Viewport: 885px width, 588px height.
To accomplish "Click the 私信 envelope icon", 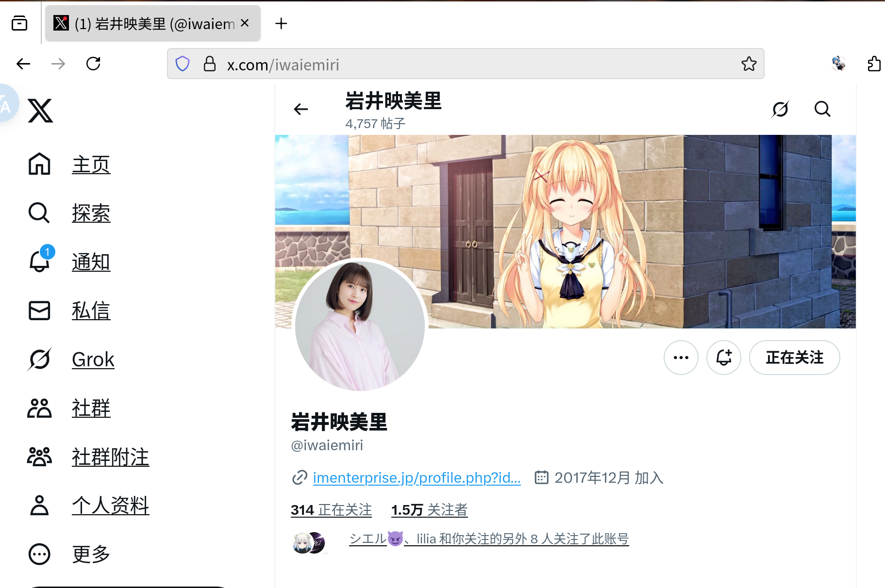I will (39, 310).
